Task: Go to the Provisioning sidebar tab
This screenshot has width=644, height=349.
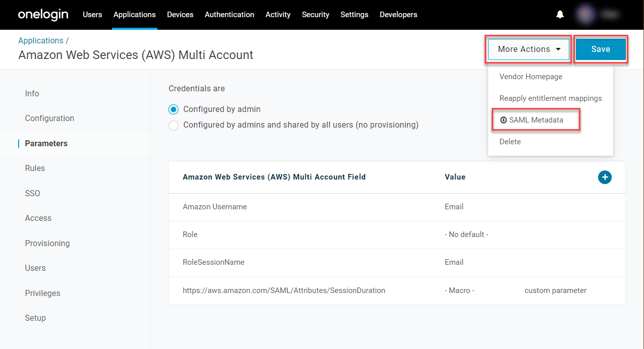Action: pyautogui.click(x=47, y=243)
